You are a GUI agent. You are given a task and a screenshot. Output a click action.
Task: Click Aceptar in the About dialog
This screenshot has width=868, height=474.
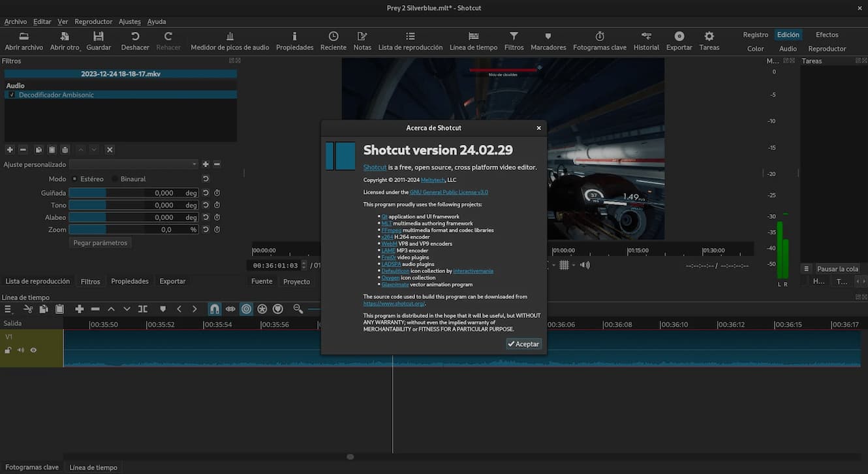point(524,344)
